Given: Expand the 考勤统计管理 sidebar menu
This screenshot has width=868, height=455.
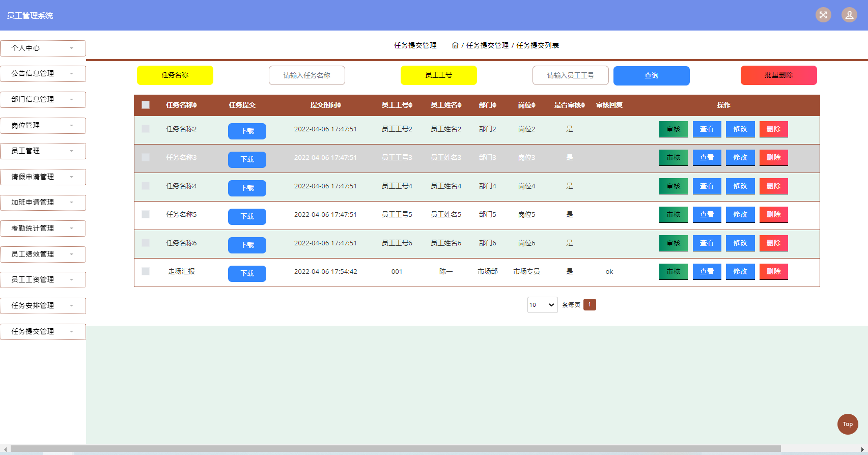Looking at the screenshot, I should pos(43,228).
